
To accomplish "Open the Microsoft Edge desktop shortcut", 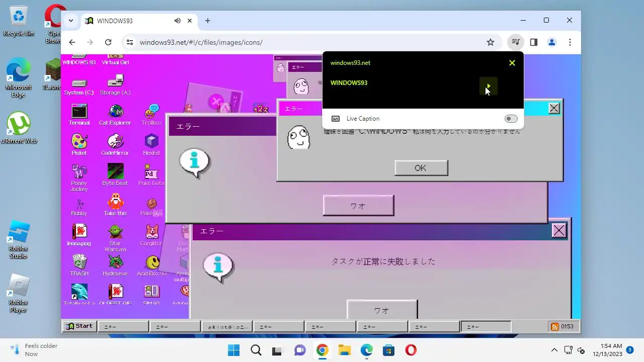I will (x=19, y=78).
